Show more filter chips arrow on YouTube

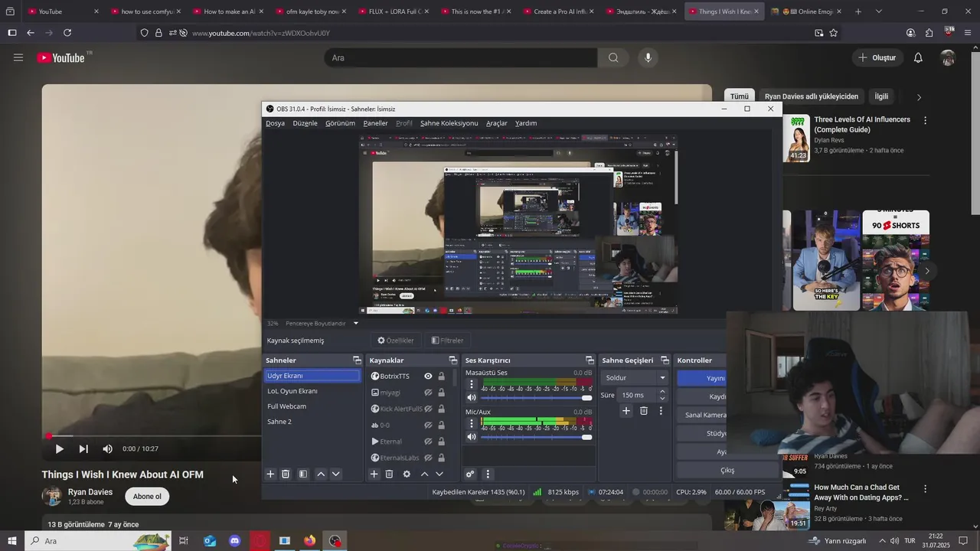pos(919,97)
